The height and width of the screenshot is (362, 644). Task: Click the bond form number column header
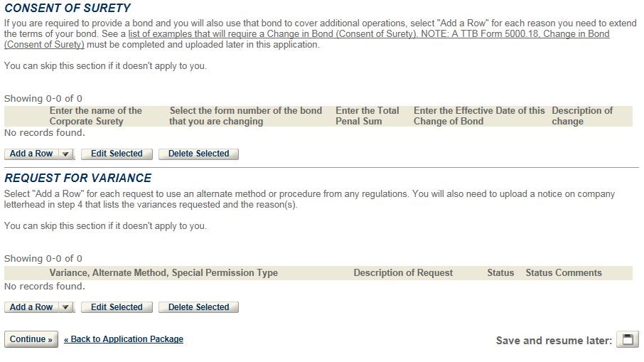[x=246, y=116]
